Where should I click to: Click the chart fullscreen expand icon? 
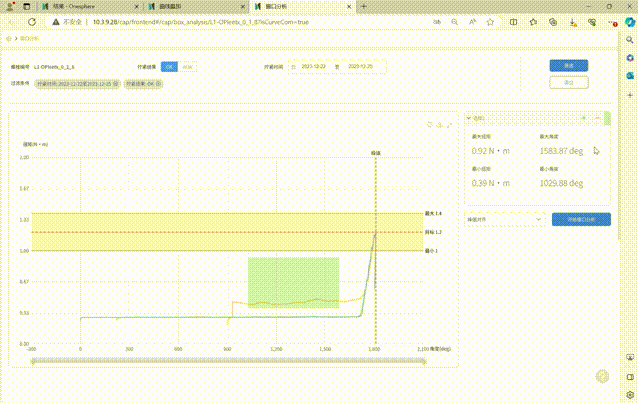pos(449,125)
